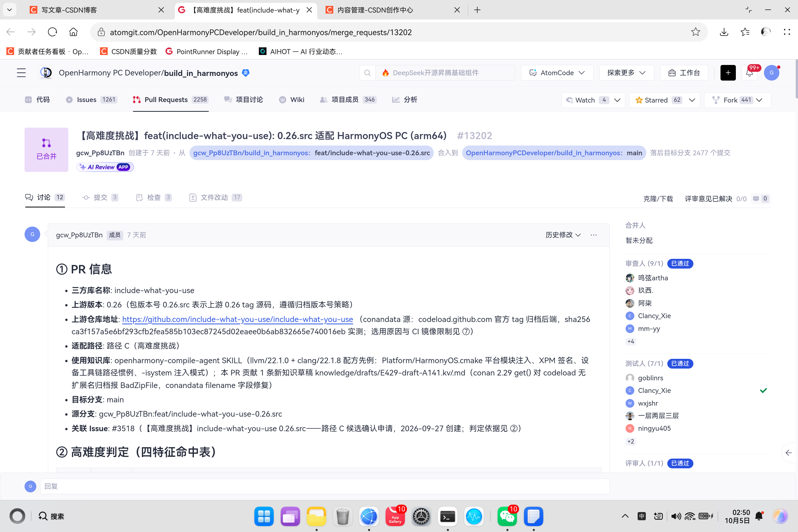
Task: Click the black plus create button
Action: point(728,73)
